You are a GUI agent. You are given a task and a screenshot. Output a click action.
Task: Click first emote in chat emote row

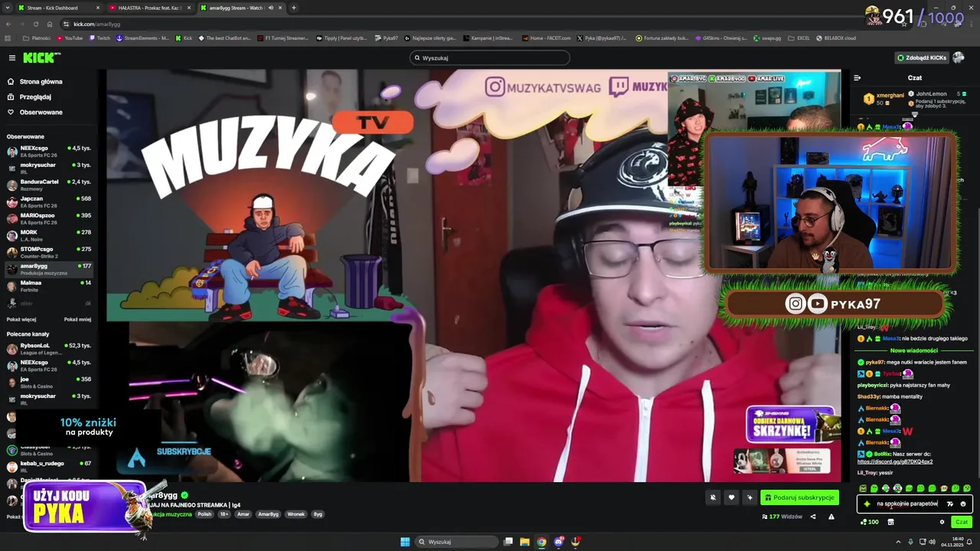863,488
